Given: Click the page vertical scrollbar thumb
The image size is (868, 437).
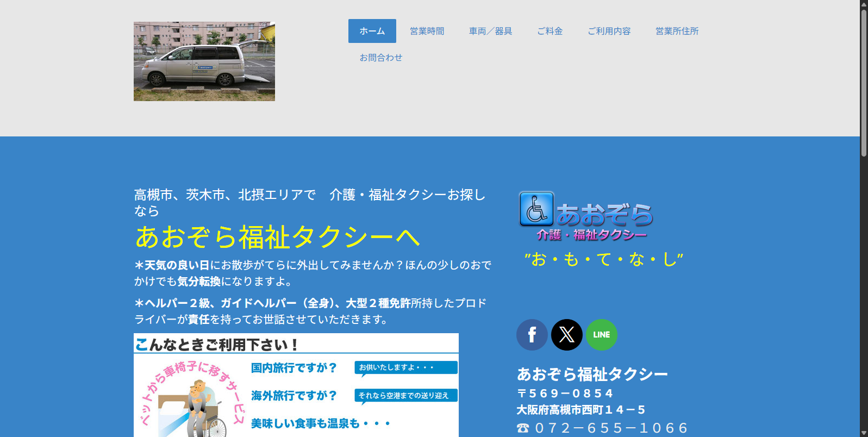Looking at the screenshot, I should pos(864,83).
